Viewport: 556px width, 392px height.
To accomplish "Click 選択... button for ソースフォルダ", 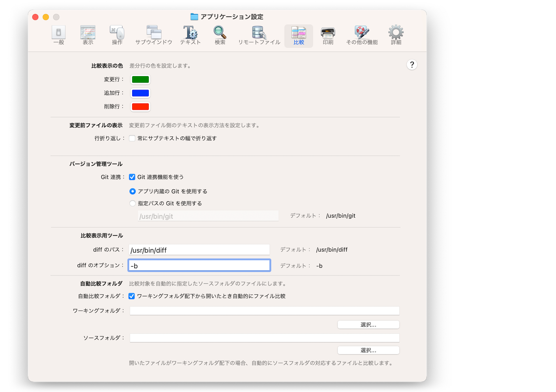I will [368, 350].
